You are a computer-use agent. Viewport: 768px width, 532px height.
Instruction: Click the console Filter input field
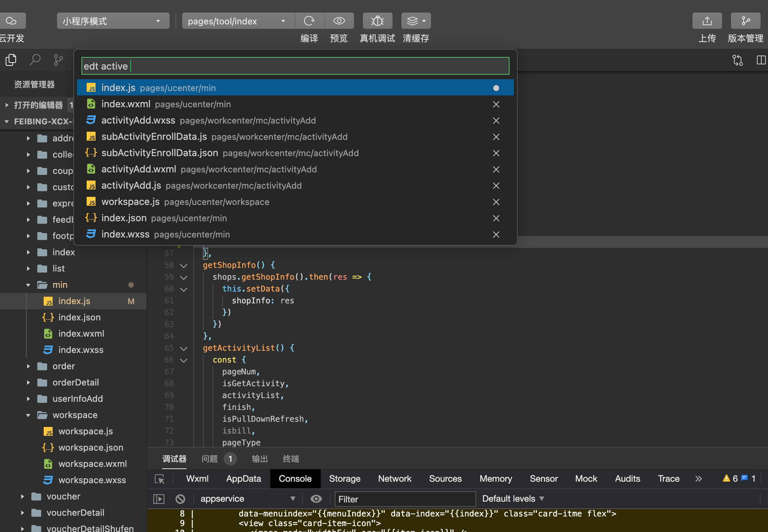[x=405, y=499]
